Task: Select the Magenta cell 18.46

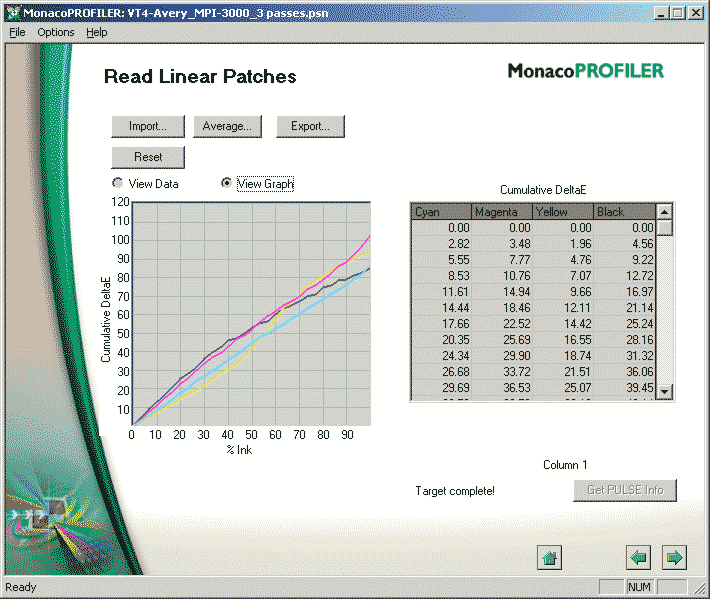Action: point(502,308)
